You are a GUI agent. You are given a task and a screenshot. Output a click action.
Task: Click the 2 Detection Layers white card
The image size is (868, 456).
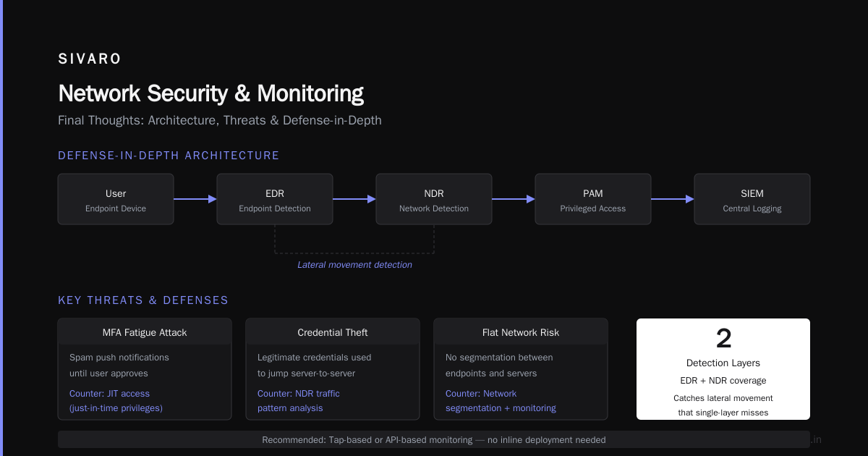point(723,369)
